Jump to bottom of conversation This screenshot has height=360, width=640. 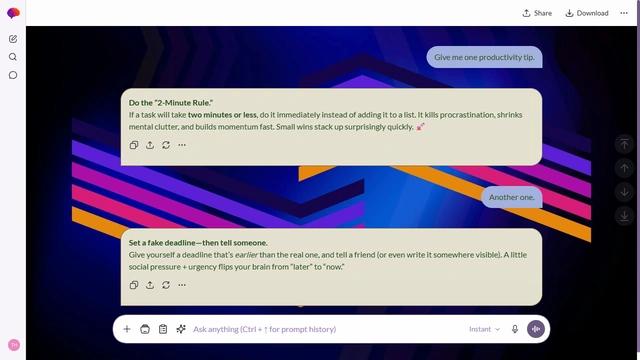[x=624, y=216]
